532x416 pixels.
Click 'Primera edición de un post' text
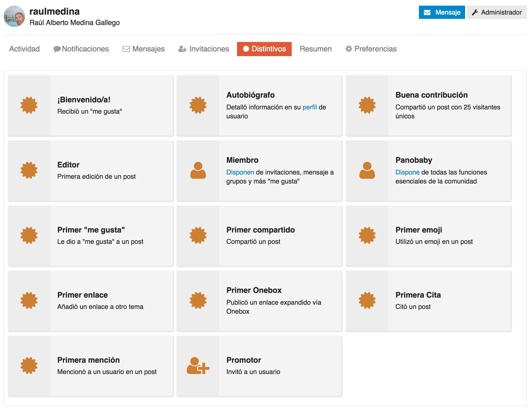[x=96, y=176]
